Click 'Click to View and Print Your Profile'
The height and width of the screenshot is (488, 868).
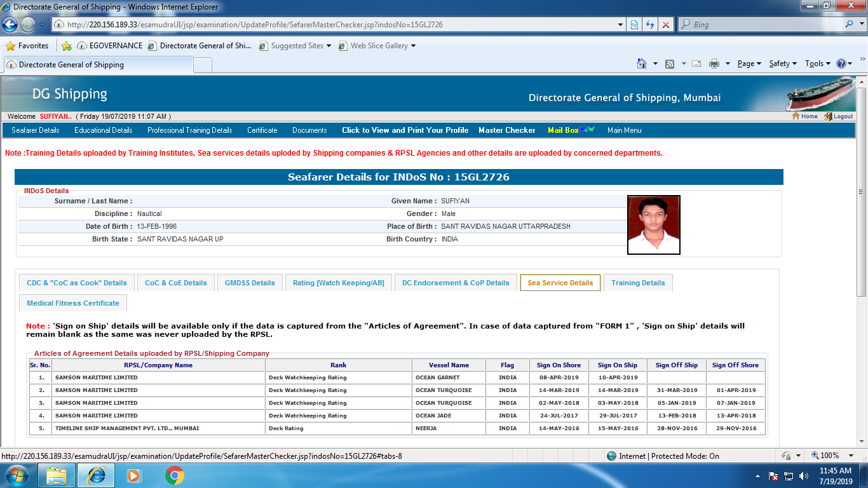tap(405, 130)
